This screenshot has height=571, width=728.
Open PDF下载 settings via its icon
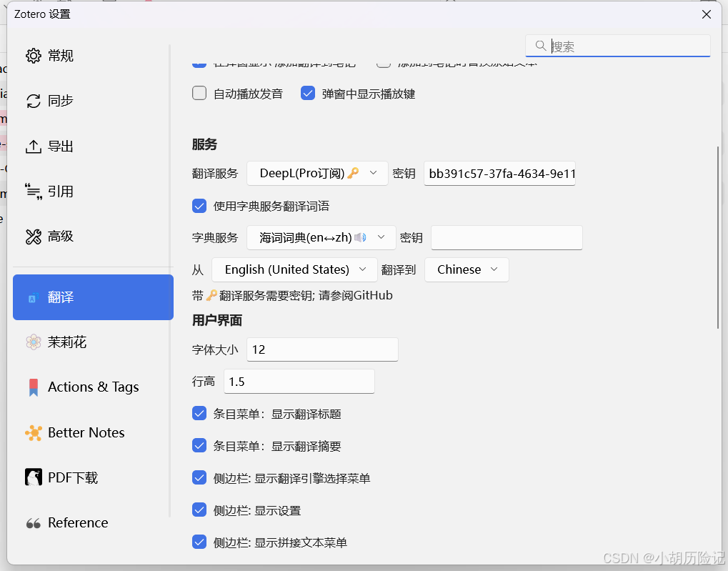32,477
